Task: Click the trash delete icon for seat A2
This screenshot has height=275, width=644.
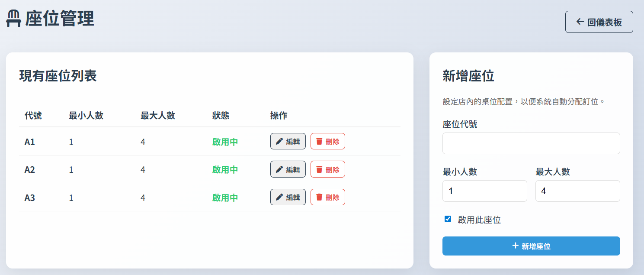Action: (x=320, y=169)
